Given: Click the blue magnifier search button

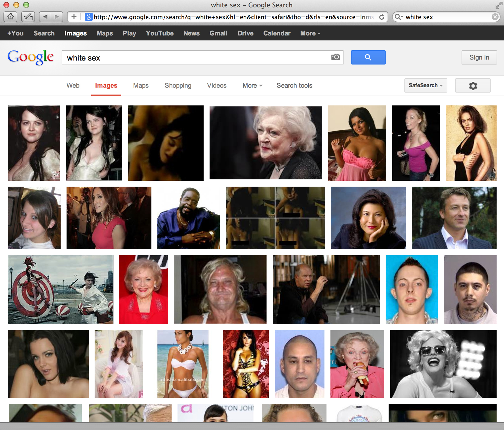Looking at the screenshot, I should 368,57.
